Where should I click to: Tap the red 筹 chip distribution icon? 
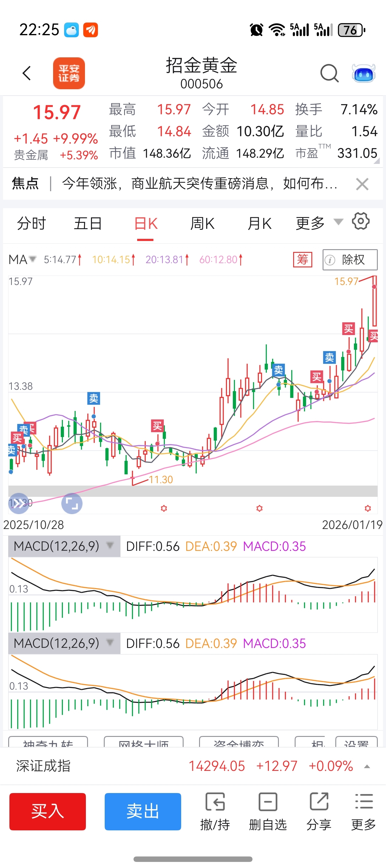(x=303, y=259)
